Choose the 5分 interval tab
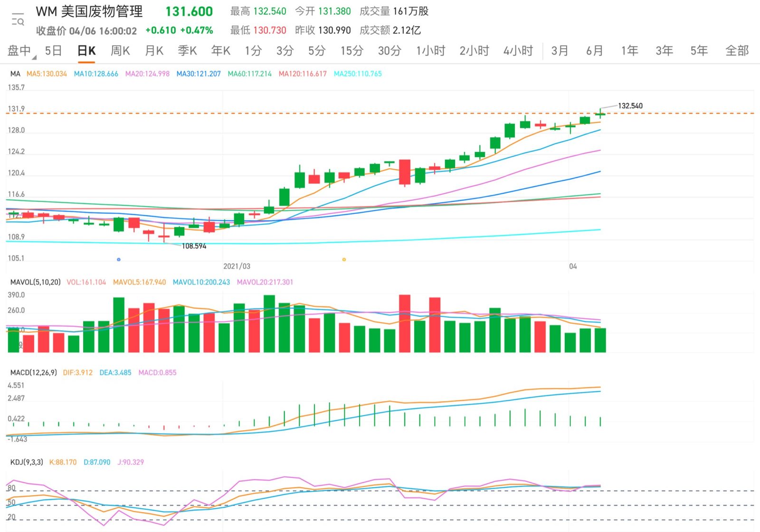Screen dimensions: 760x532 (x=317, y=51)
